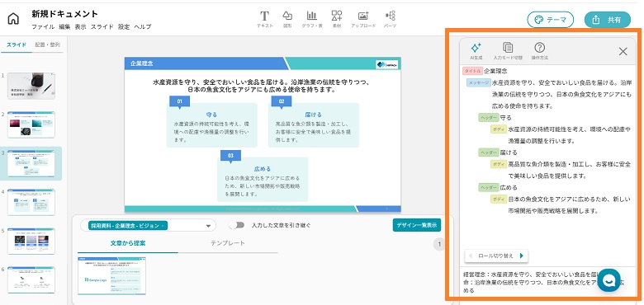Go to home via the house icon

click(13, 19)
